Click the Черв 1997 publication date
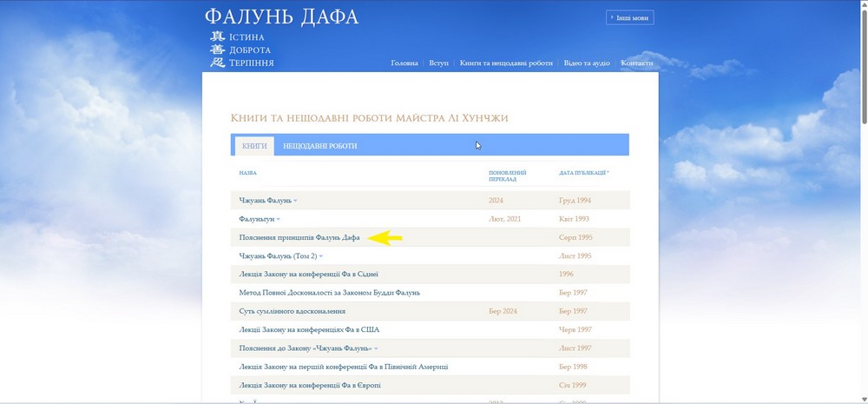 [x=575, y=330]
